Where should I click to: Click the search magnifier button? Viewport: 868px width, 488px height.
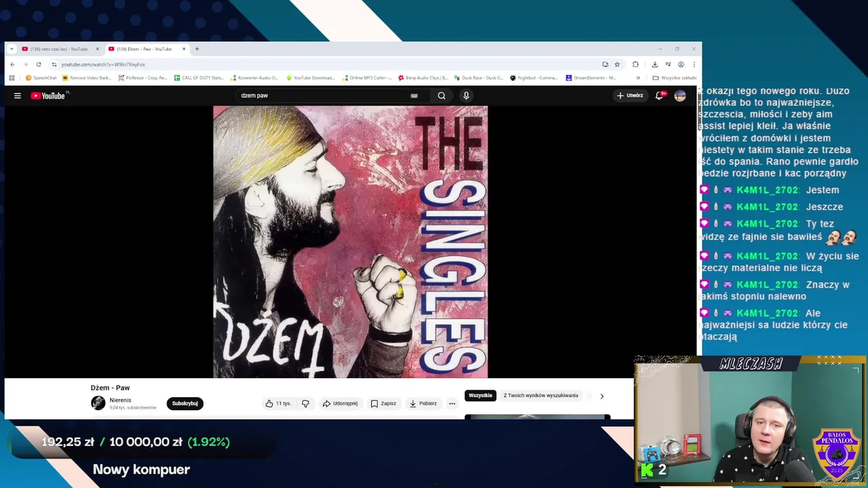click(441, 96)
